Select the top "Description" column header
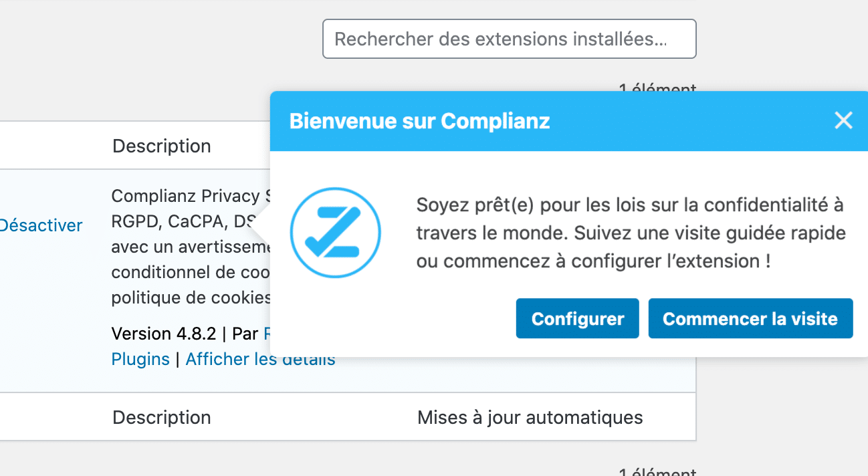This screenshot has width=868, height=476. [161, 145]
